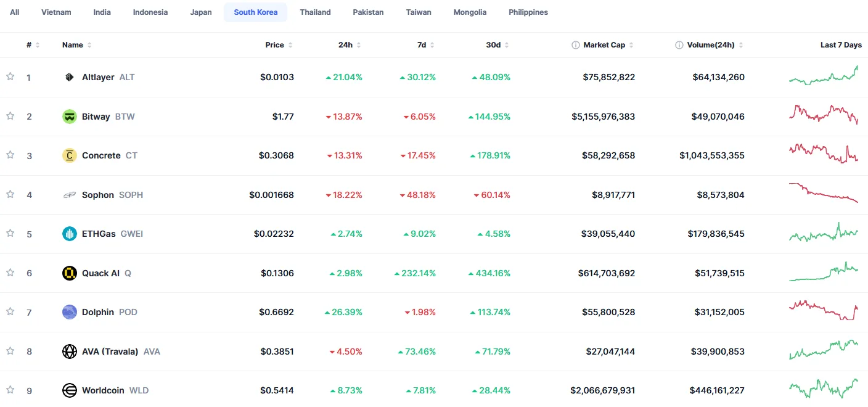
Task: Add Altlayer to watchlist with star
Action: 10,76
